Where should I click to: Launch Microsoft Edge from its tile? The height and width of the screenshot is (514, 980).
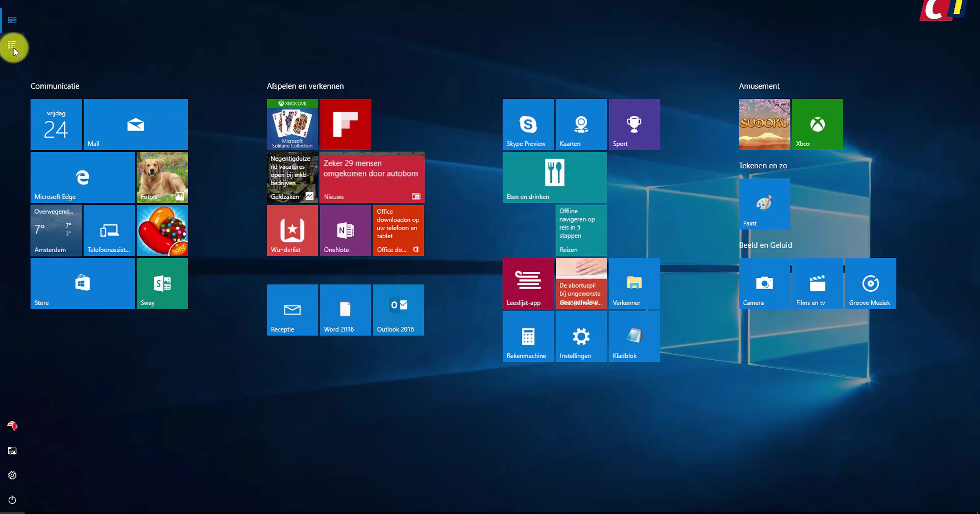pos(82,177)
